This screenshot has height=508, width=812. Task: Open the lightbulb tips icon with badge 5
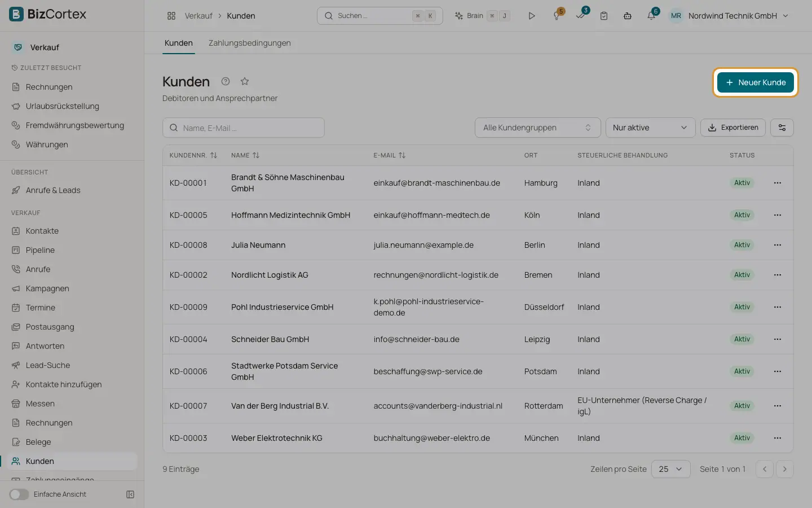(557, 16)
